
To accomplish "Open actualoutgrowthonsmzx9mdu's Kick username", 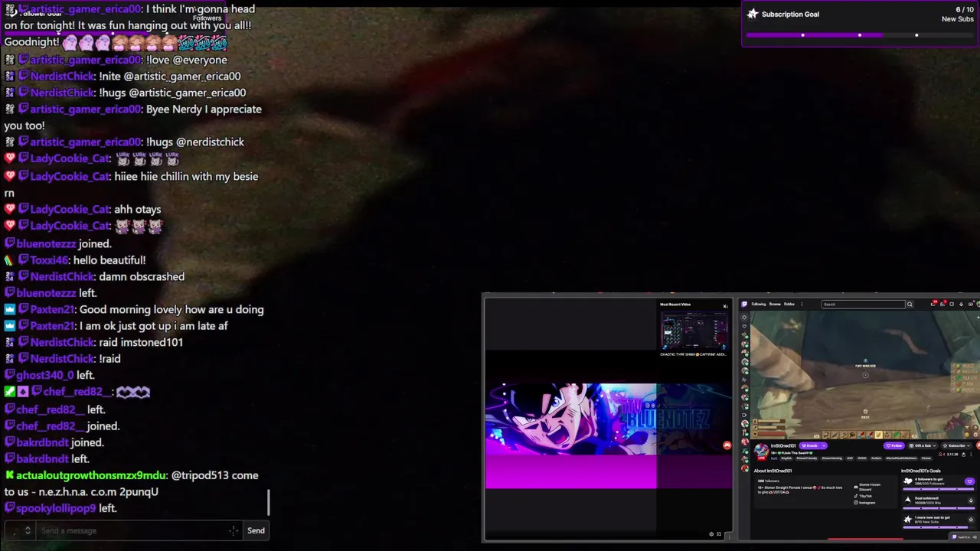I will click(x=91, y=475).
